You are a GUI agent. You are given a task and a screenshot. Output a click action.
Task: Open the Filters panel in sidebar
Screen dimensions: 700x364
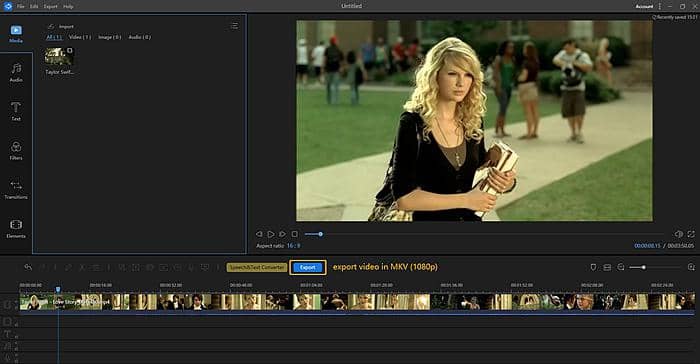point(16,151)
